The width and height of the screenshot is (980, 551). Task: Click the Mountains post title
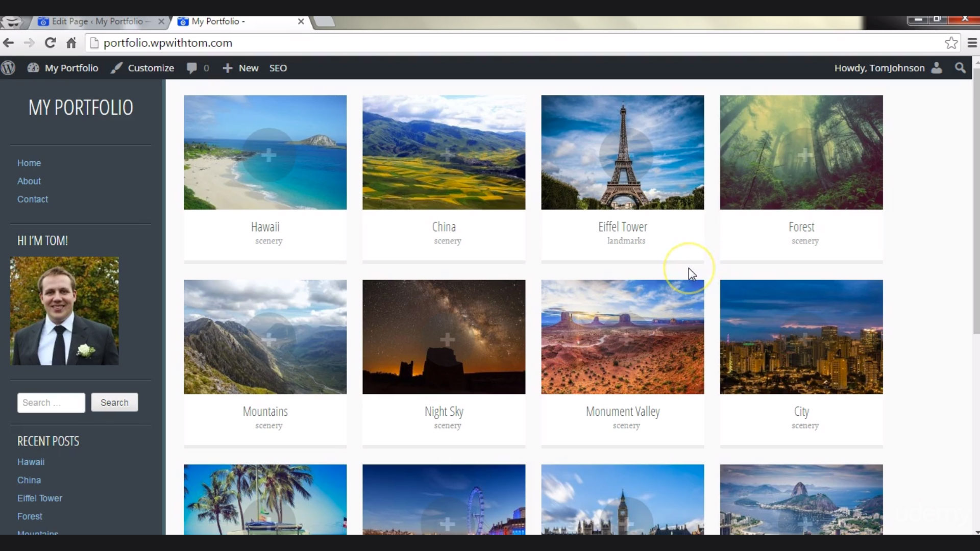(x=265, y=411)
